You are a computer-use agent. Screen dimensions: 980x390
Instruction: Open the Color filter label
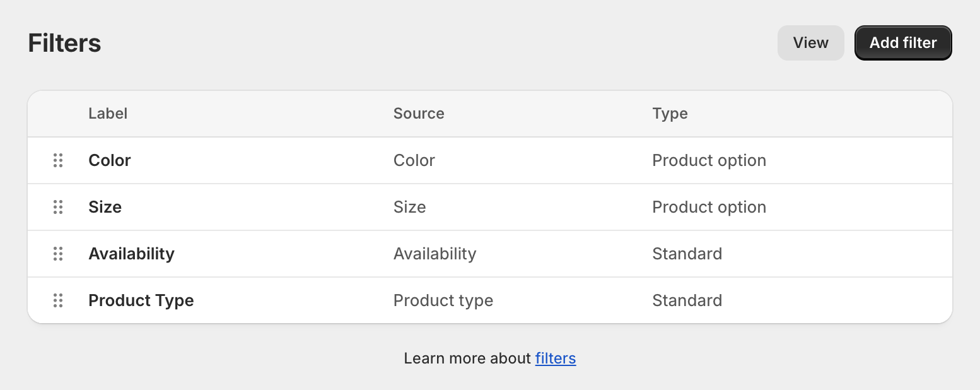click(110, 160)
